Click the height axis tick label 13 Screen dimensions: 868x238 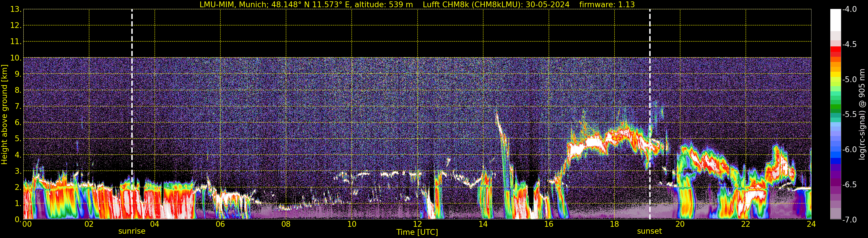[16, 9]
